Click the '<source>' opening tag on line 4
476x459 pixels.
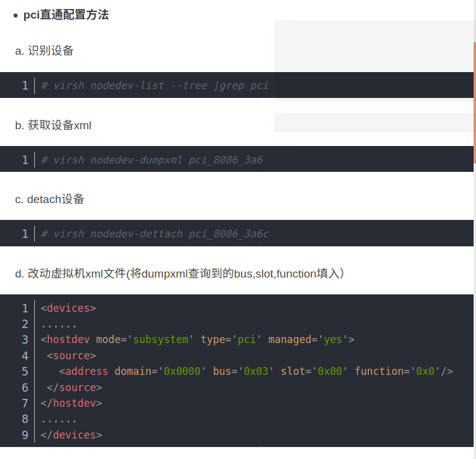(72, 356)
